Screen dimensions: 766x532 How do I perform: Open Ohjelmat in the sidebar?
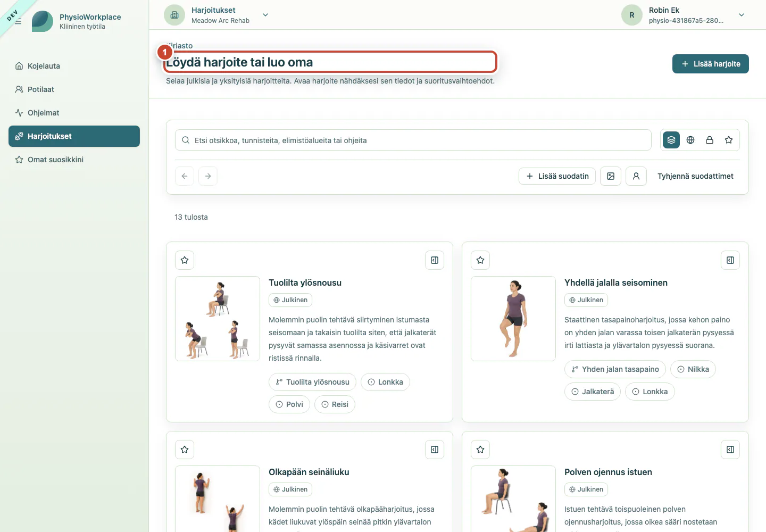(74, 113)
